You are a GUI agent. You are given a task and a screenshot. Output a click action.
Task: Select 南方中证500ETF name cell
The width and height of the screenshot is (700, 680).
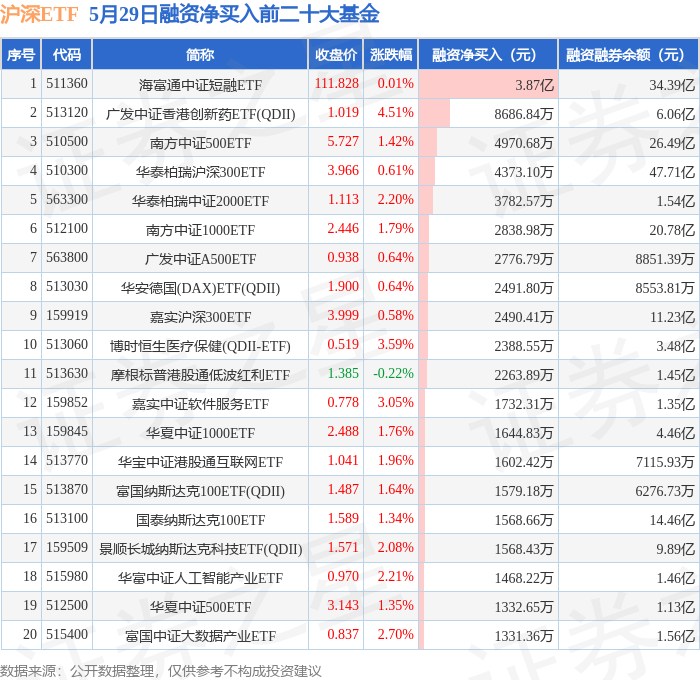point(200,142)
